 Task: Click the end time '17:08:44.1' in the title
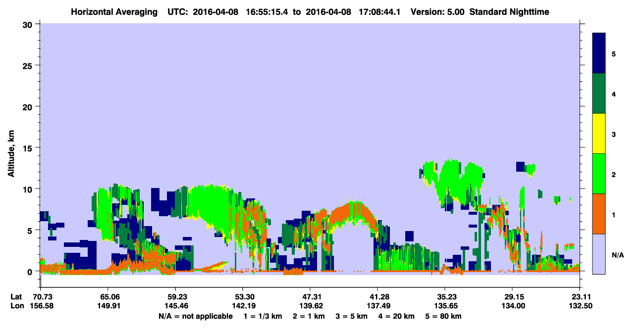(x=380, y=12)
